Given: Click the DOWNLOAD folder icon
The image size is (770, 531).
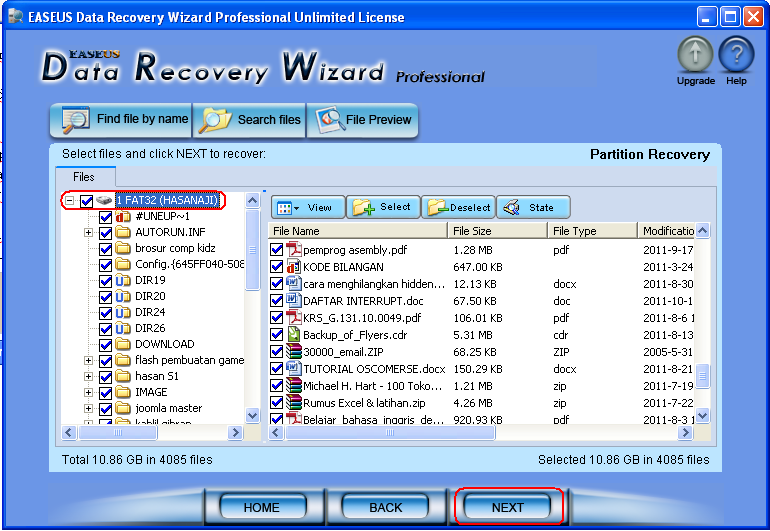Looking at the screenshot, I should pos(123,344).
